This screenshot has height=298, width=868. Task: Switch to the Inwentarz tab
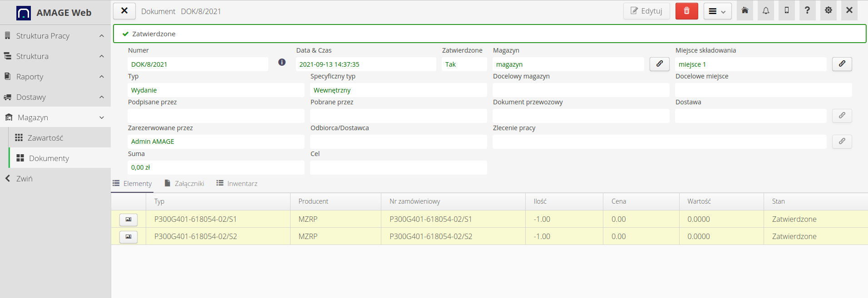pos(237,183)
